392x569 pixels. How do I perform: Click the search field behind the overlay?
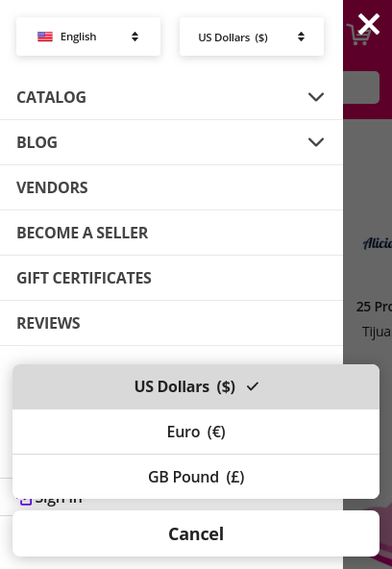click(361, 87)
